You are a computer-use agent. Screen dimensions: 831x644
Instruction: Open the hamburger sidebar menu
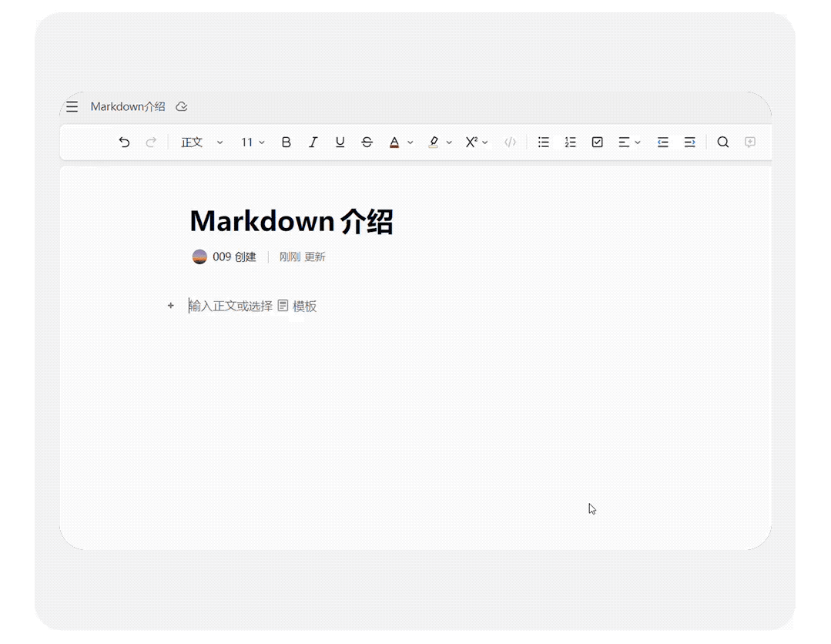(x=72, y=107)
